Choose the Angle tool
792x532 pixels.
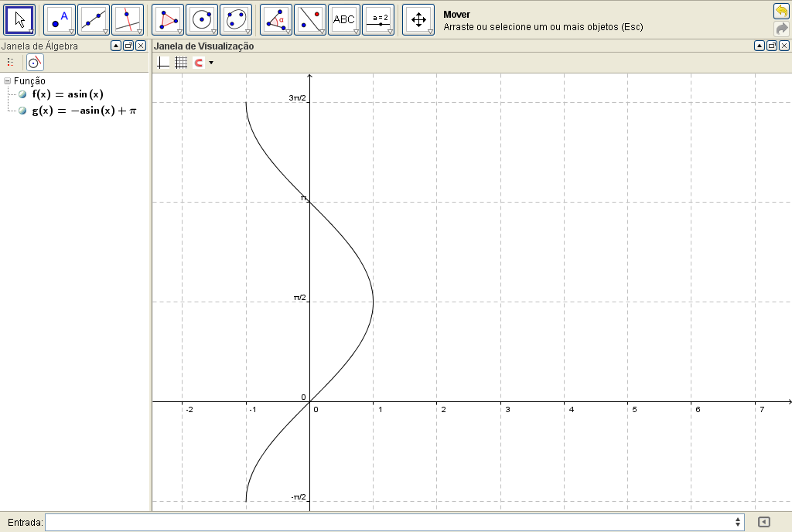coord(275,19)
